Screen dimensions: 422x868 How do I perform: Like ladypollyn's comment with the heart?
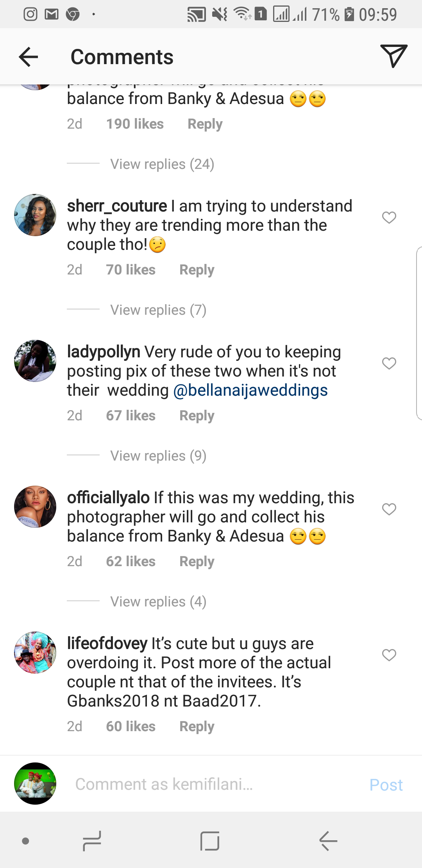[x=389, y=363]
